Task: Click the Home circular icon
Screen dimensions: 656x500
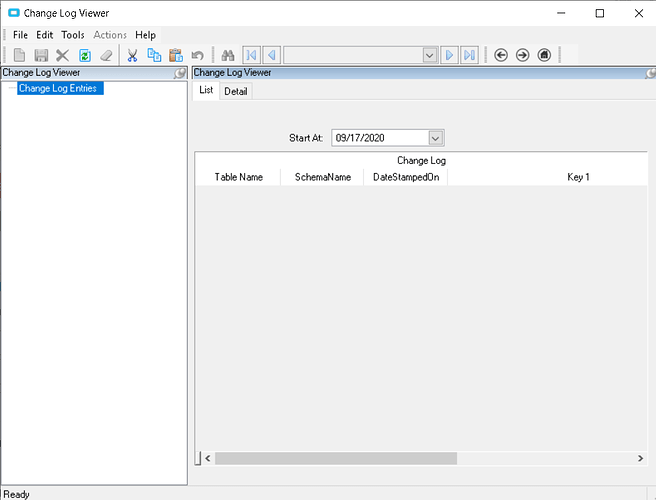Action: pos(544,55)
